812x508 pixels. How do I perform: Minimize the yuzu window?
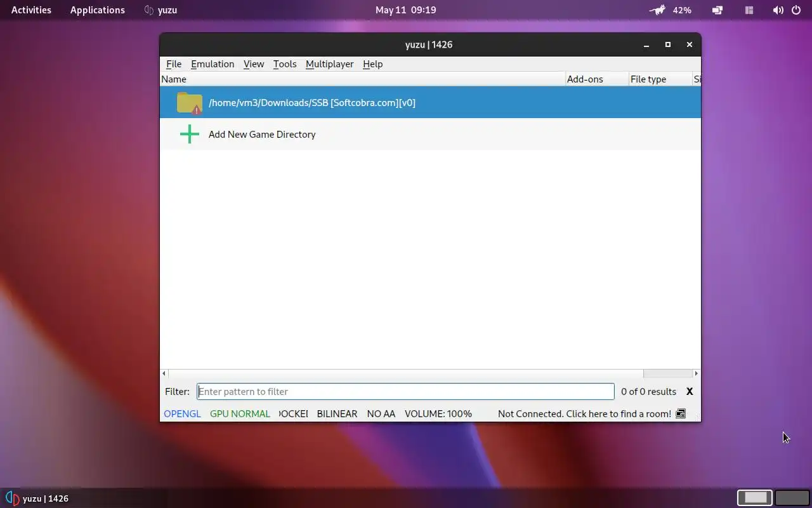tap(646, 45)
